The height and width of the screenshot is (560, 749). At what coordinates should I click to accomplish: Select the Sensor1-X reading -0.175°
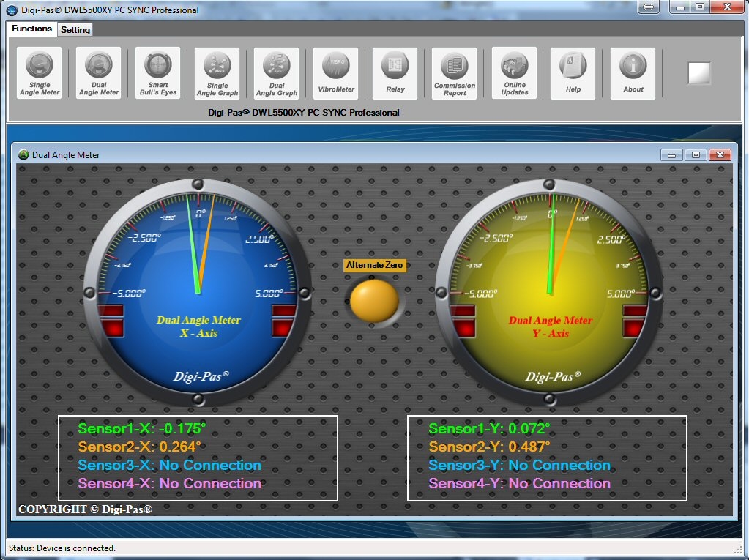click(x=142, y=428)
